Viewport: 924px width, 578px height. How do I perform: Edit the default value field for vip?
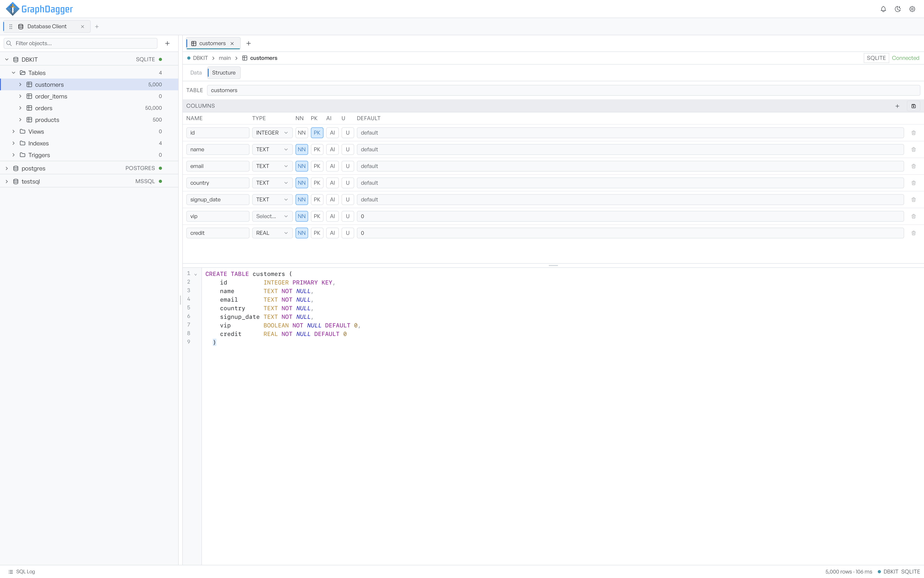pos(630,216)
